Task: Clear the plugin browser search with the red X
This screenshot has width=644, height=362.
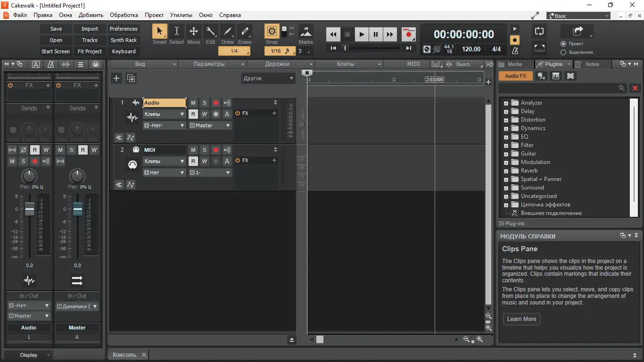Action: (635, 88)
